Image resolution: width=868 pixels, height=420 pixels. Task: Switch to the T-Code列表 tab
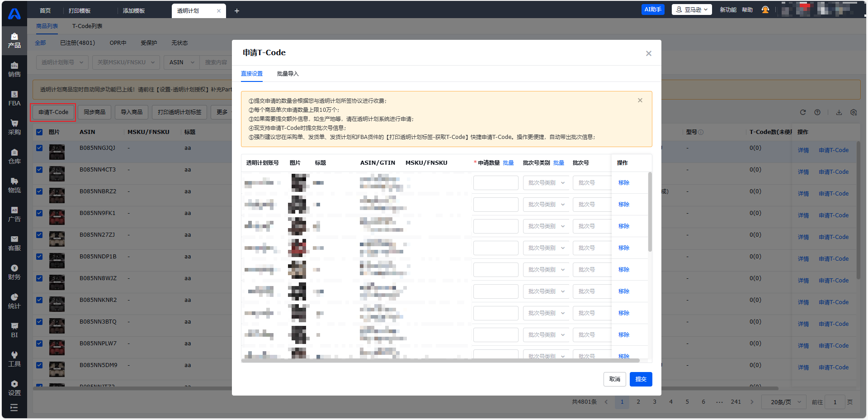tap(87, 26)
